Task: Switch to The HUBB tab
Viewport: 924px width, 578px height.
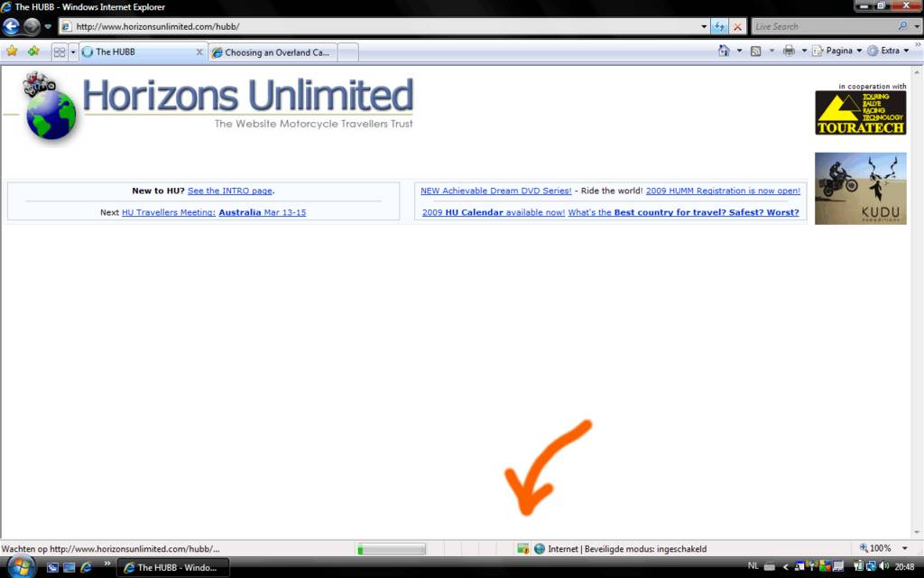Action: click(x=142, y=51)
